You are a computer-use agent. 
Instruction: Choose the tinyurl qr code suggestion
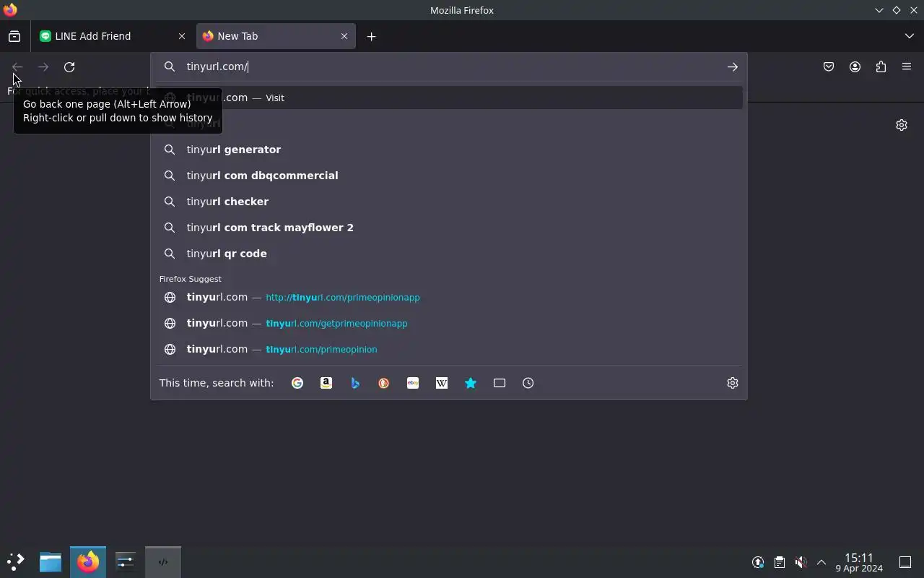(449, 254)
